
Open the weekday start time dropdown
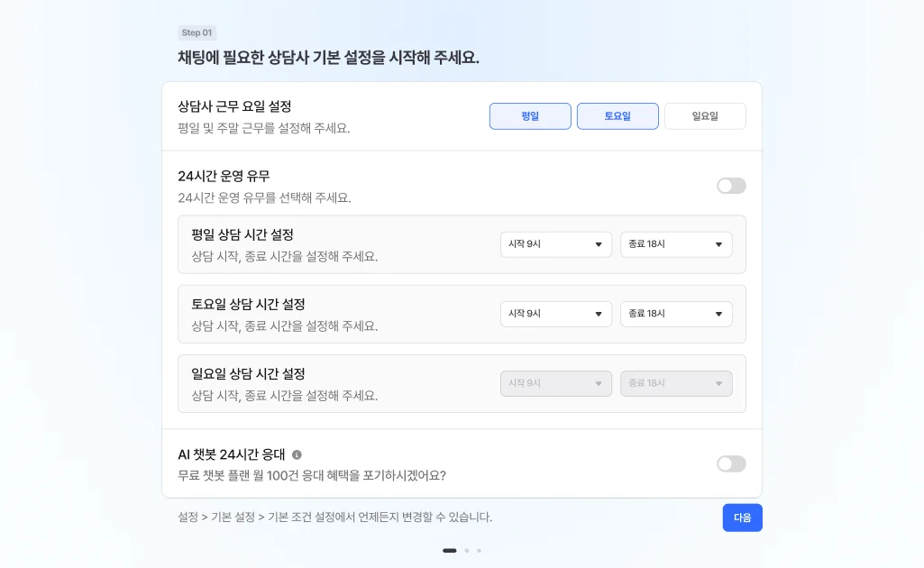pyautogui.click(x=555, y=244)
